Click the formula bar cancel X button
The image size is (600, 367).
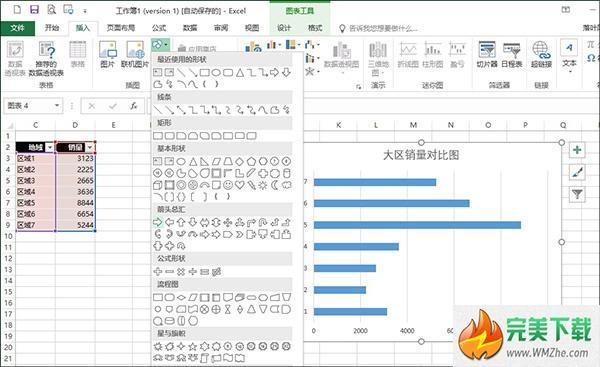pos(91,106)
